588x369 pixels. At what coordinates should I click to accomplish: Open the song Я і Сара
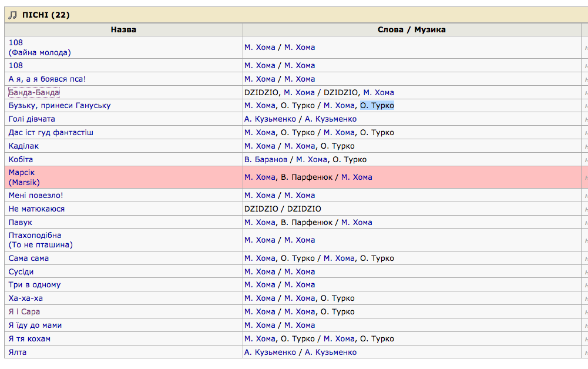point(24,312)
